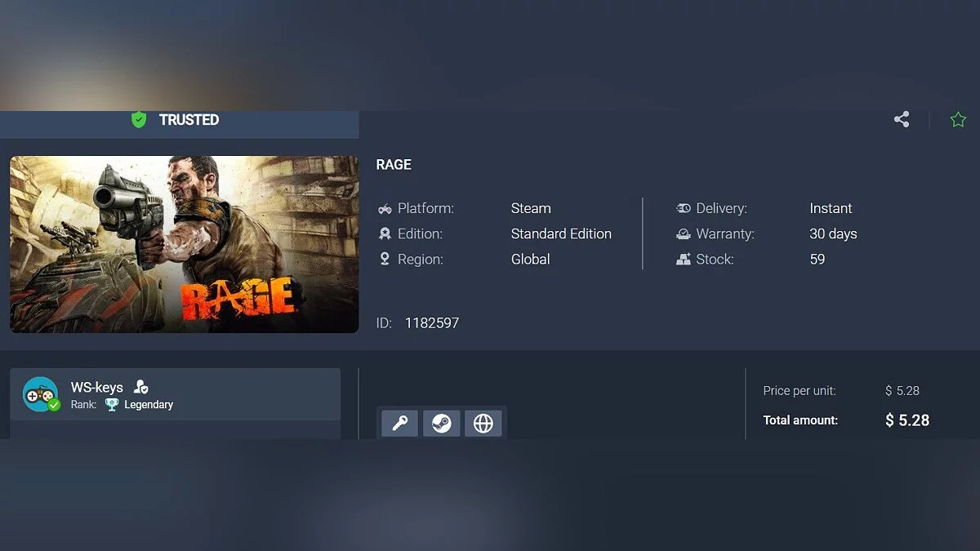Click the Steam platform value
The image size is (980, 551).
coord(531,209)
